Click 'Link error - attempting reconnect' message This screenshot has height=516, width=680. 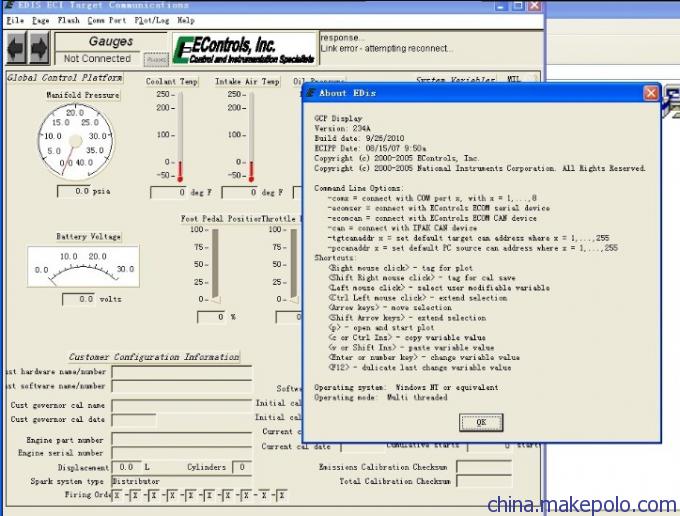tap(386, 48)
